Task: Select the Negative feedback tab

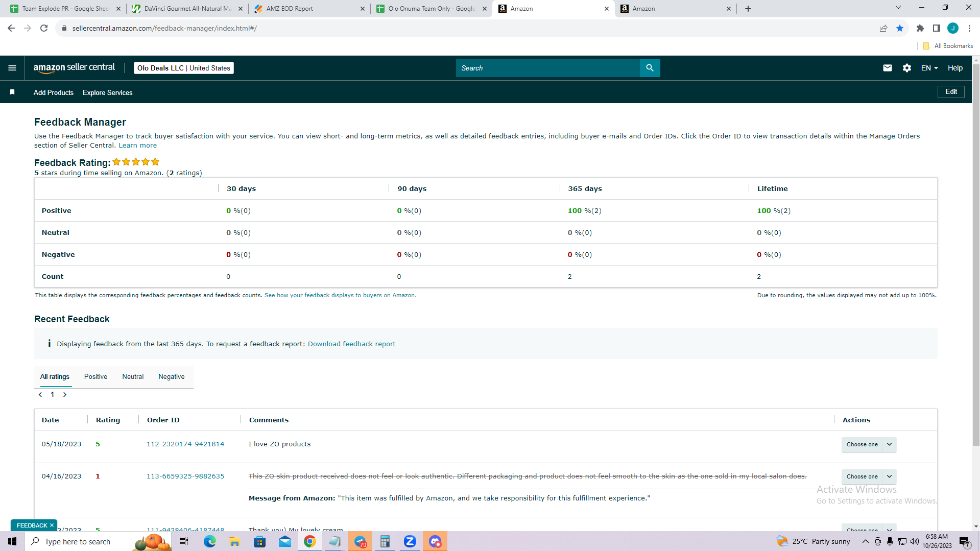Action: pyautogui.click(x=172, y=377)
